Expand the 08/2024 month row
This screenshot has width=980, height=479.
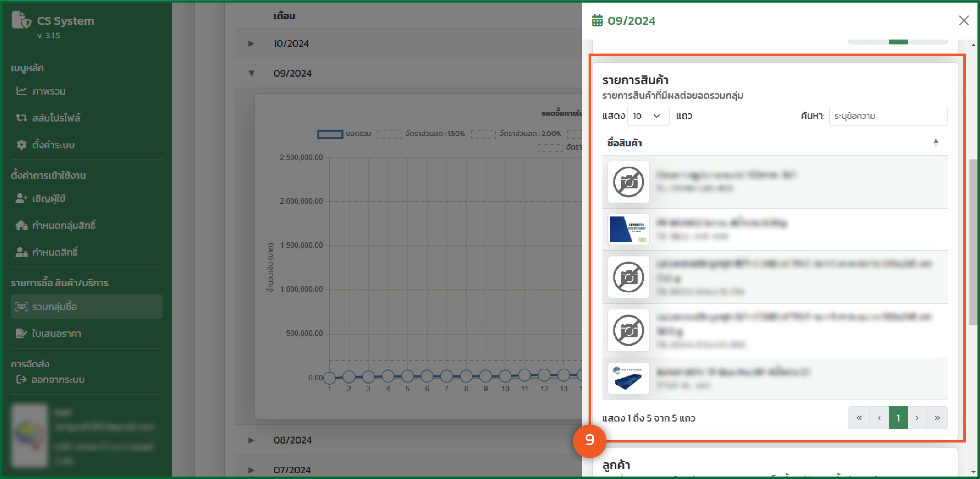tap(251, 440)
